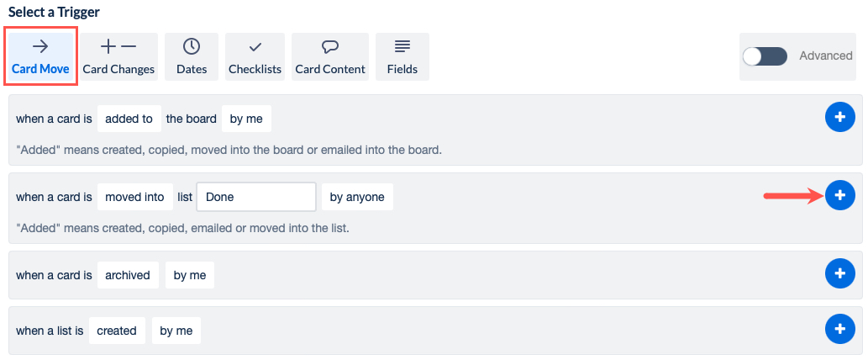868x360 pixels.
Task: Add the 'added to the board' trigger
Action: point(839,119)
